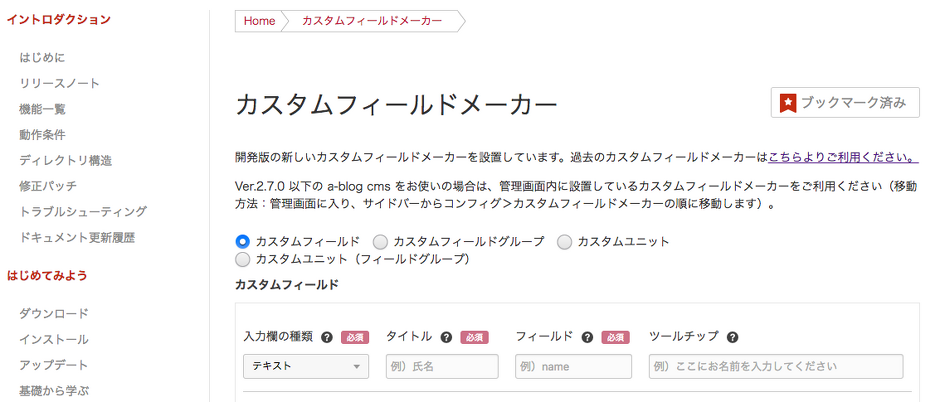Image resolution: width=940 pixels, height=402 pixels.
Task: Select the カスタムユニット radio button
Action: tap(564, 241)
